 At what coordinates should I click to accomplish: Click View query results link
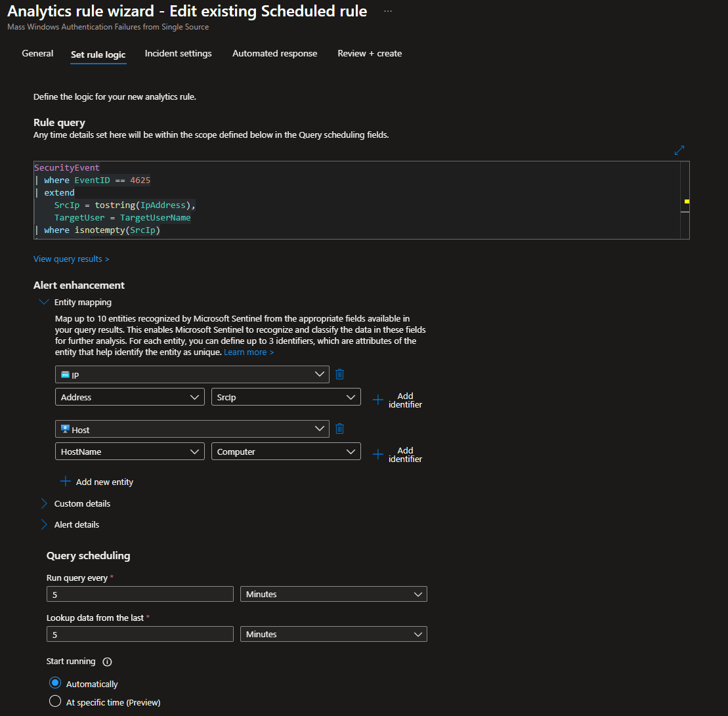pos(71,259)
